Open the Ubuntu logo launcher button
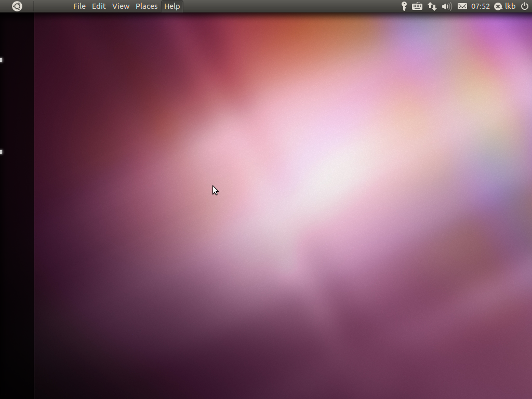This screenshot has height=399, width=532. coord(17,6)
